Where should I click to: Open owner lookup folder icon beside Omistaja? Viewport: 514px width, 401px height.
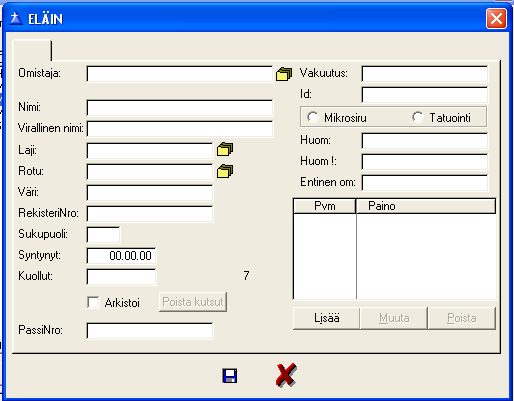coord(284,74)
